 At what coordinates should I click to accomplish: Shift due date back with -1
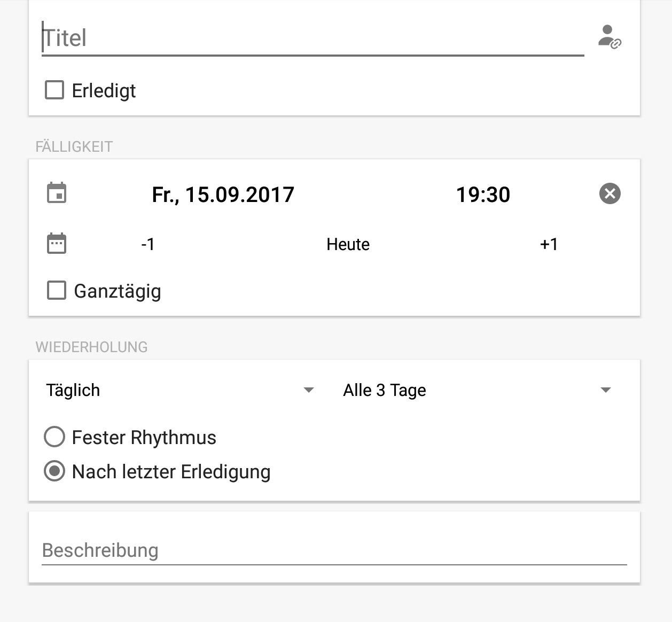tap(148, 244)
